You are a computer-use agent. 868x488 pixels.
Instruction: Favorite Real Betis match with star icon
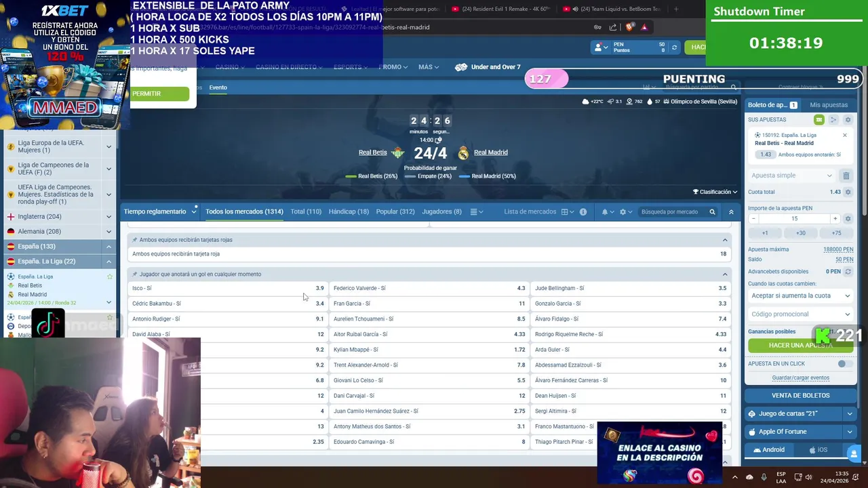click(x=110, y=277)
